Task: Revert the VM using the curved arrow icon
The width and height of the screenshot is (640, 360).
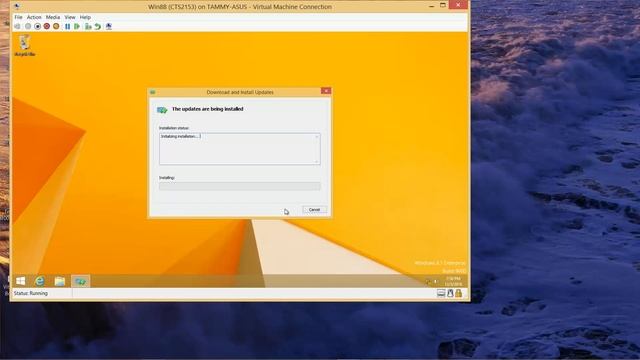Action: point(98,27)
